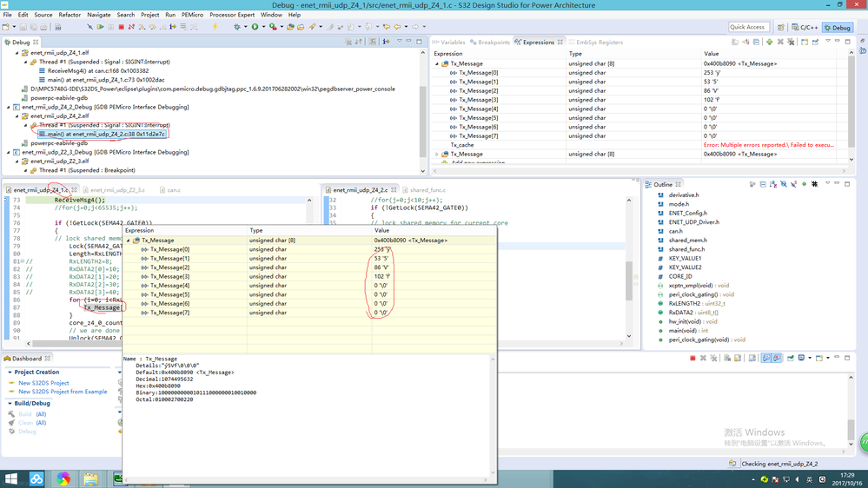
Task: Open the Source menu
Action: tap(43, 15)
